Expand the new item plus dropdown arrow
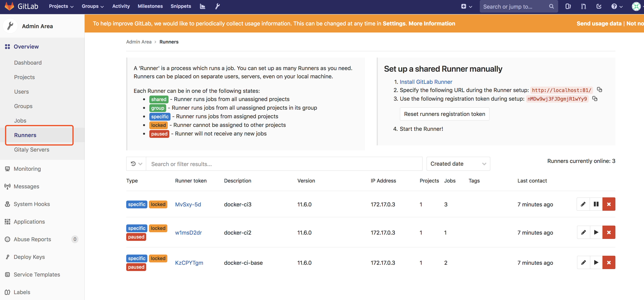Screen dimensions: 644x300 pos(471,7)
